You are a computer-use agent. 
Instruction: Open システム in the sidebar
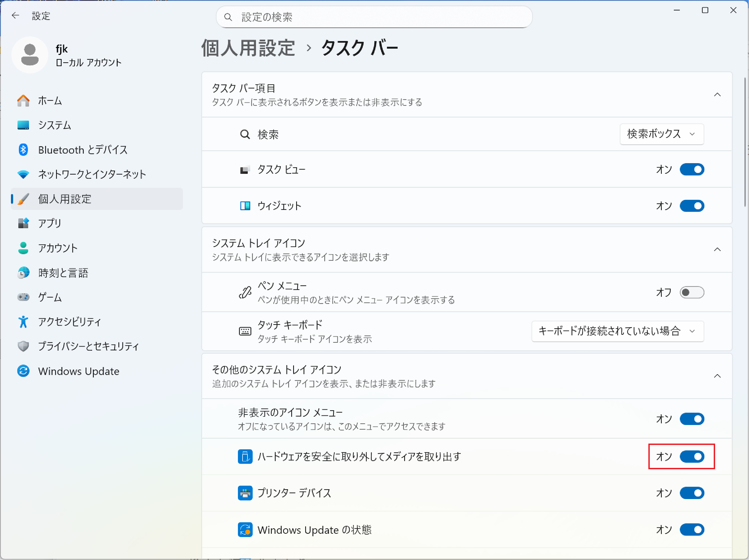pyautogui.click(x=54, y=125)
